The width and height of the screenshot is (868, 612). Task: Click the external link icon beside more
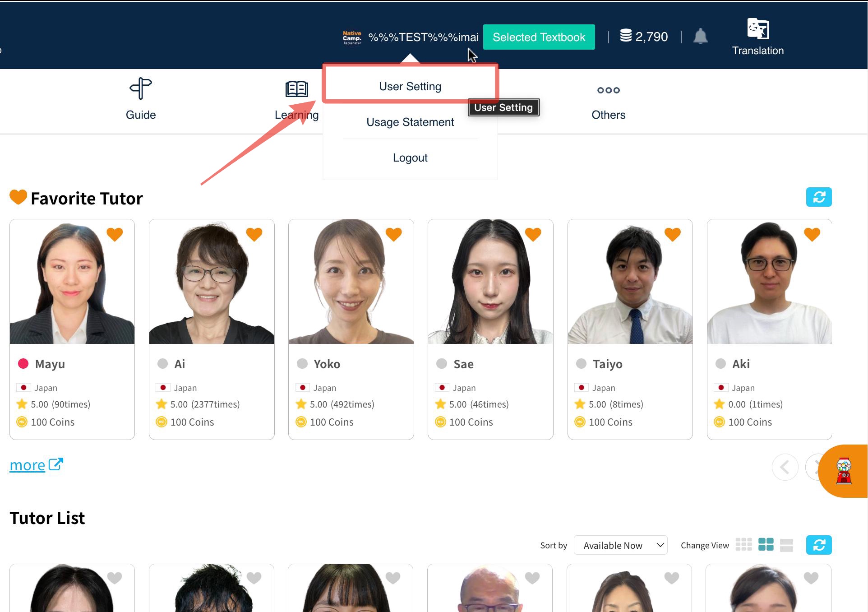(56, 464)
